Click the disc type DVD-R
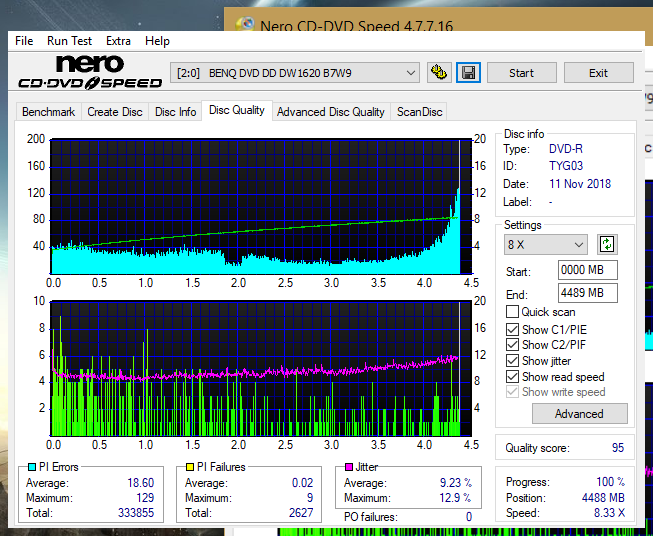 [x=566, y=149]
